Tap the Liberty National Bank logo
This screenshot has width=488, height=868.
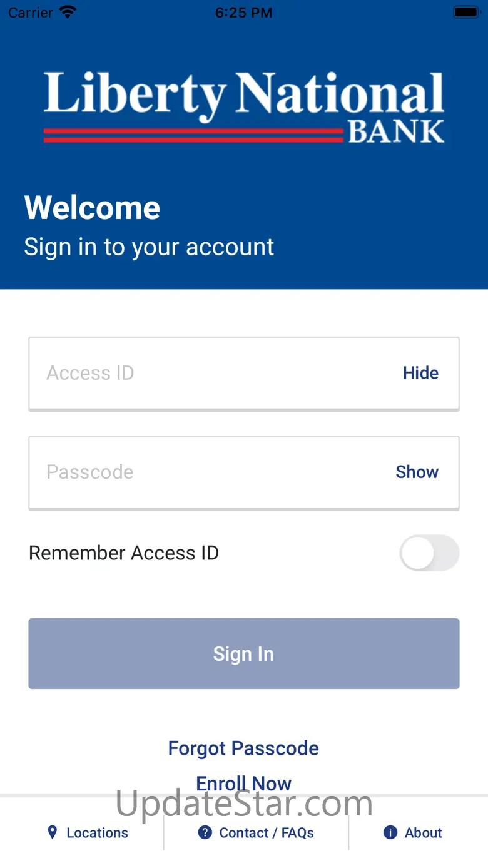tap(244, 107)
